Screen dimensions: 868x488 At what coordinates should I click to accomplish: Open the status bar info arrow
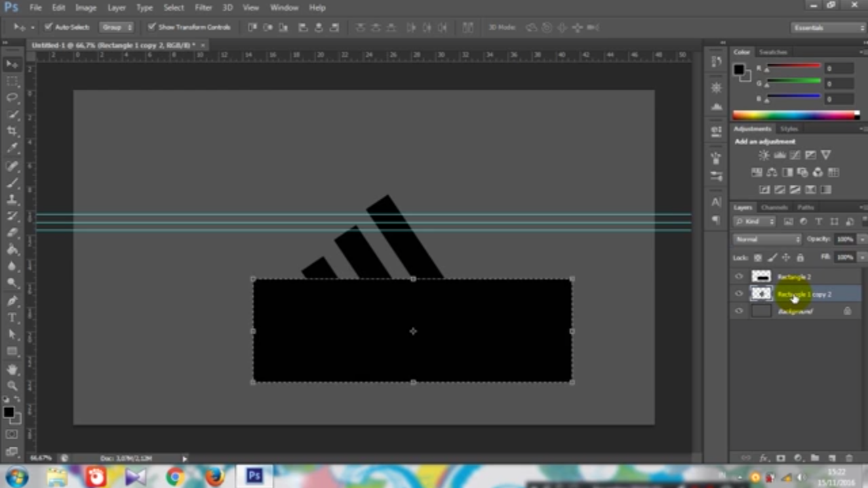[x=184, y=459]
